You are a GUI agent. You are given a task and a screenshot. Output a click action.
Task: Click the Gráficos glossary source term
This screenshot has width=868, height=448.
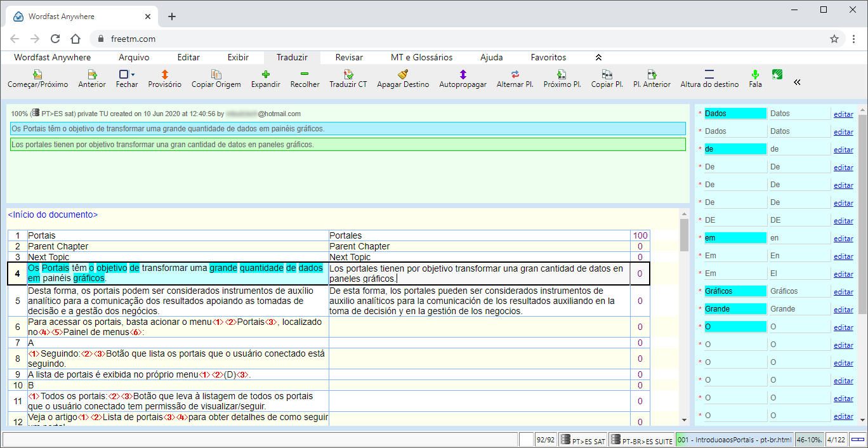click(735, 291)
